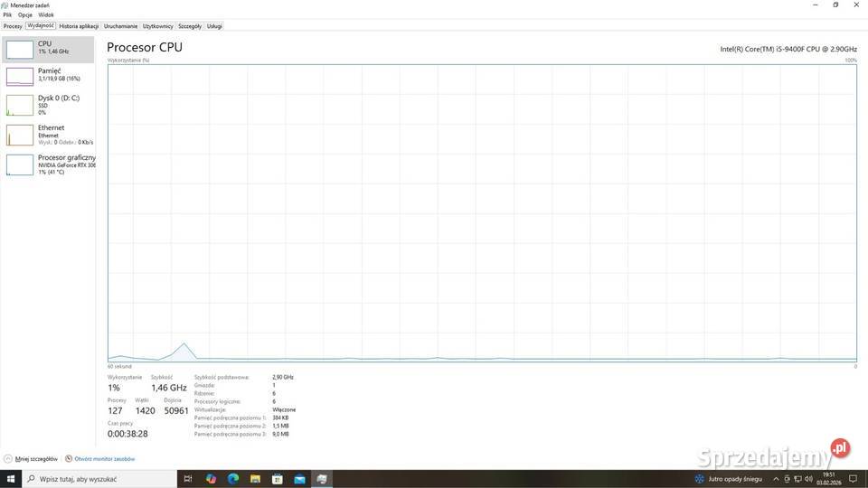Click the Intel Core i5-9400F CPU name
The height and width of the screenshot is (488, 868).
click(788, 49)
